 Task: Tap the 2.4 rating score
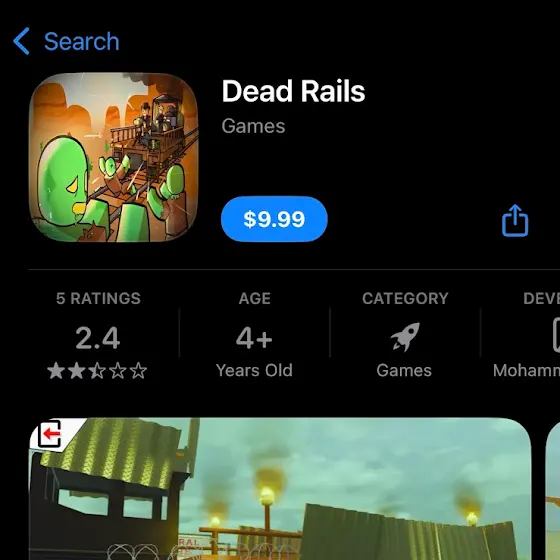pyautogui.click(x=98, y=338)
